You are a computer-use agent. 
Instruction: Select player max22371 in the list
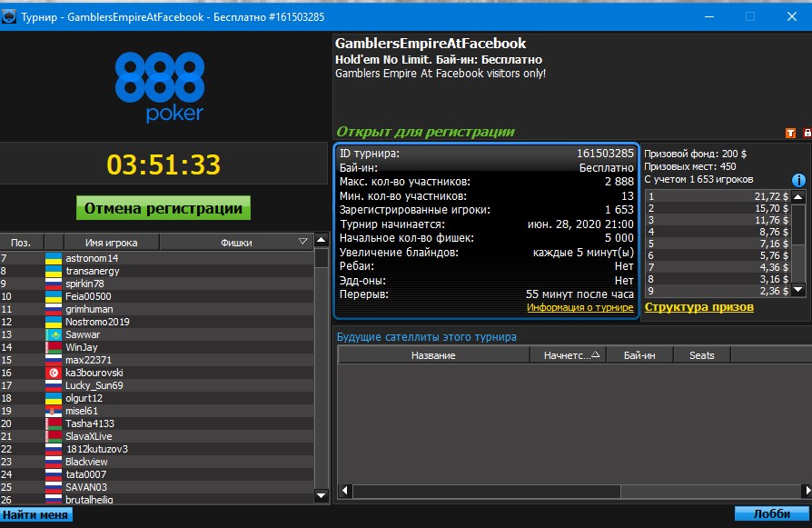click(157, 360)
